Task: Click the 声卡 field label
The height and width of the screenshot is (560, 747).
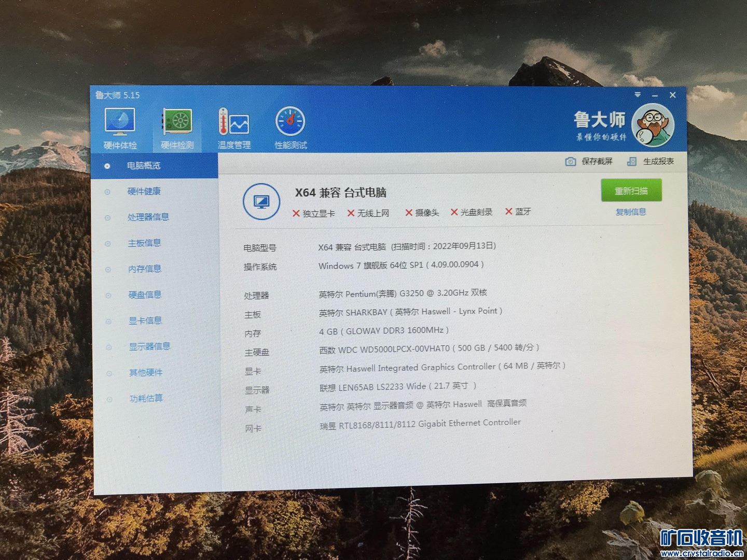Action: click(253, 410)
